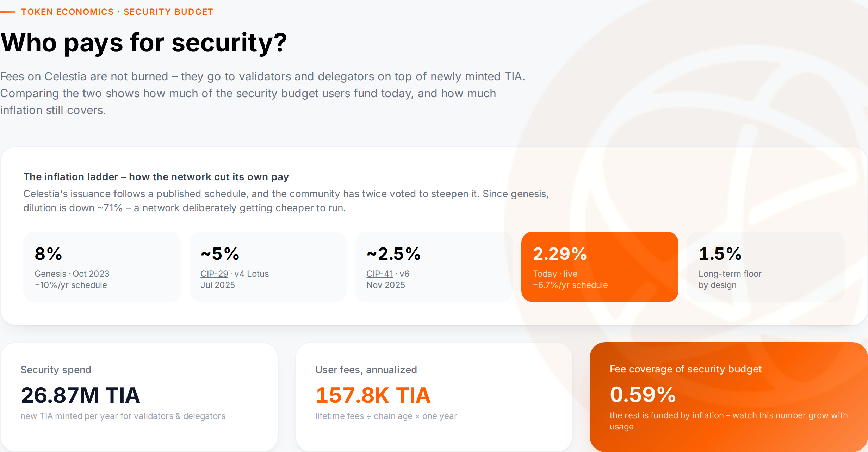Select the ~2.5% Nov 2025 card

(434, 266)
